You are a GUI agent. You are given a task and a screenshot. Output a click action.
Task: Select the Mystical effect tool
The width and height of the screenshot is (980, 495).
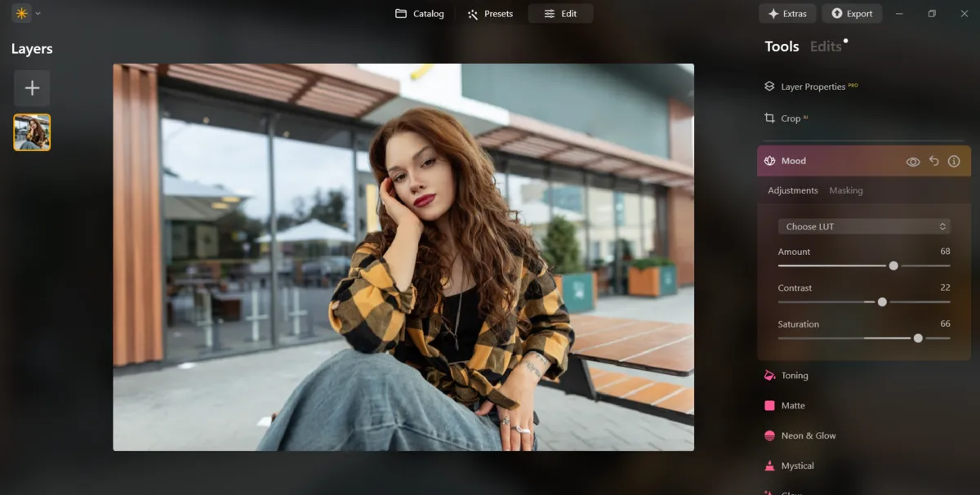point(799,466)
